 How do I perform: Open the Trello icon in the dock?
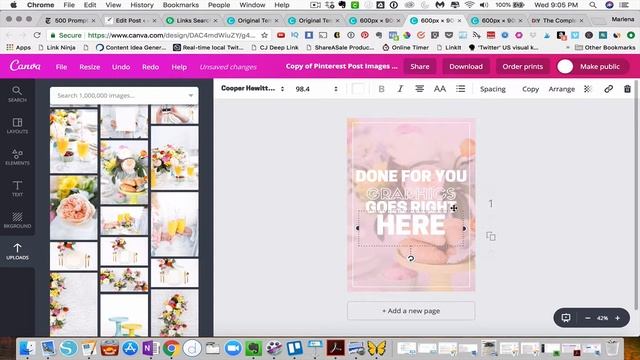(294, 348)
